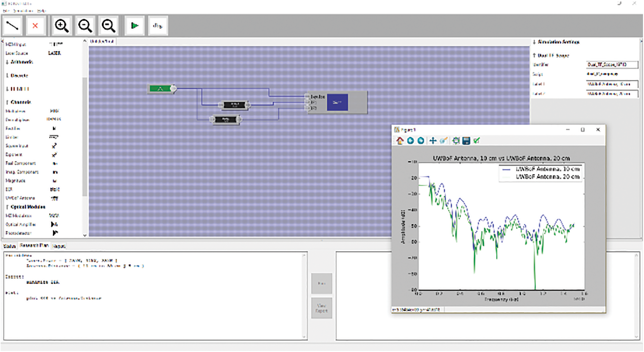Click the red X delete tool

[x=35, y=26]
